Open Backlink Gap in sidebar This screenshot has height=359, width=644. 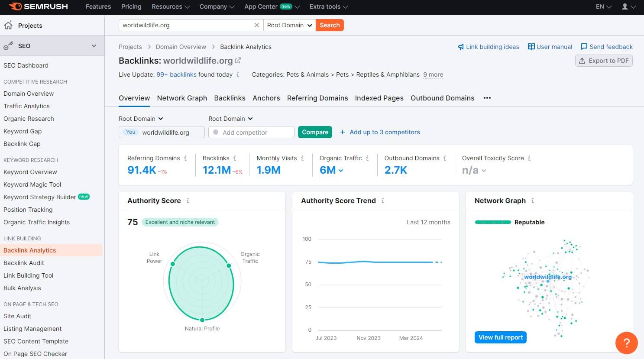click(x=22, y=144)
